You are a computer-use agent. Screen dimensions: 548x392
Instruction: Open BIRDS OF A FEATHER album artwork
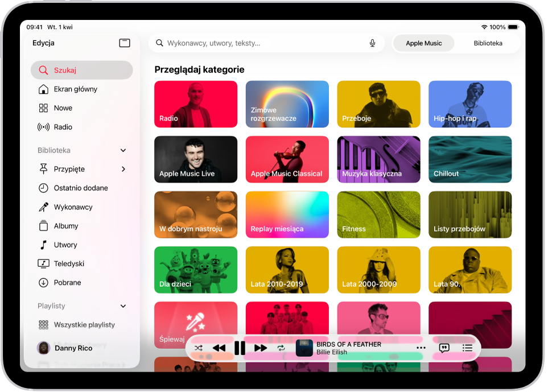[304, 348]
